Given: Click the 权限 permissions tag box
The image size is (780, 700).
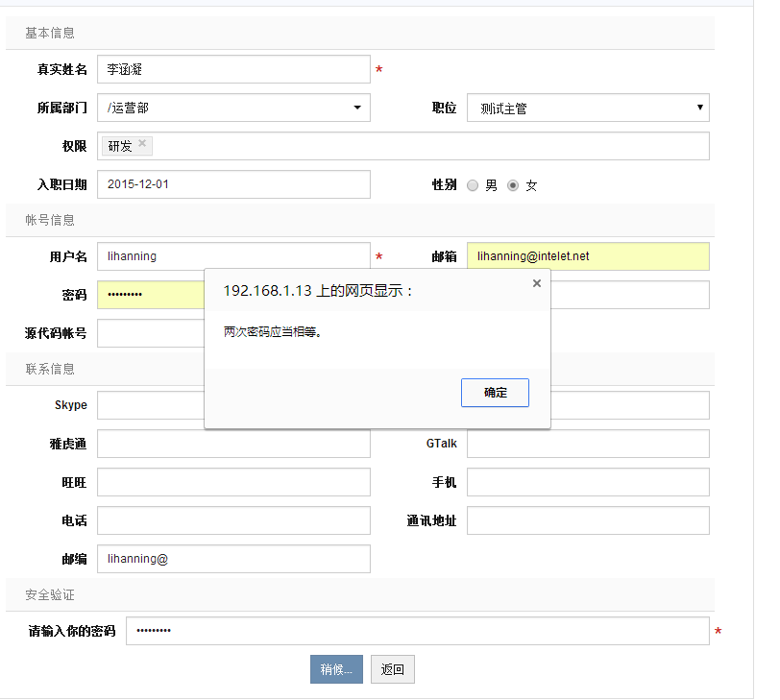Looking at the screenshot, I should [432, 146].
